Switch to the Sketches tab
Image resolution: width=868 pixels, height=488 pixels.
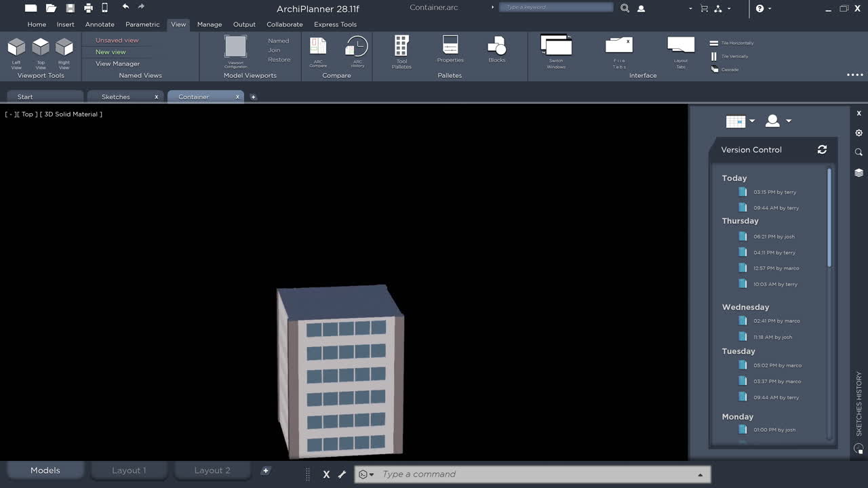point(116,96)
